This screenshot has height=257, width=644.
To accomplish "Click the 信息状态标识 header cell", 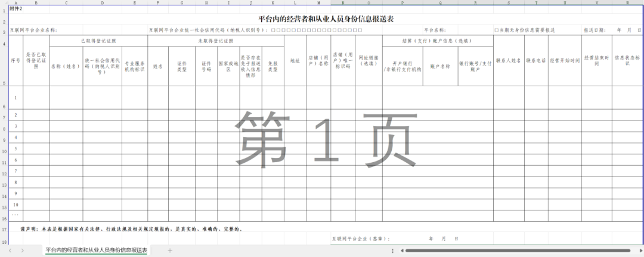I will pyautogui.click(x=627, y=60).
